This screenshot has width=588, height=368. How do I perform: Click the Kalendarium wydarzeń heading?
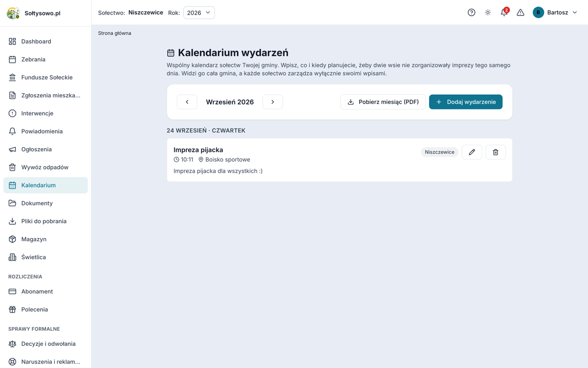click(233, 53)
